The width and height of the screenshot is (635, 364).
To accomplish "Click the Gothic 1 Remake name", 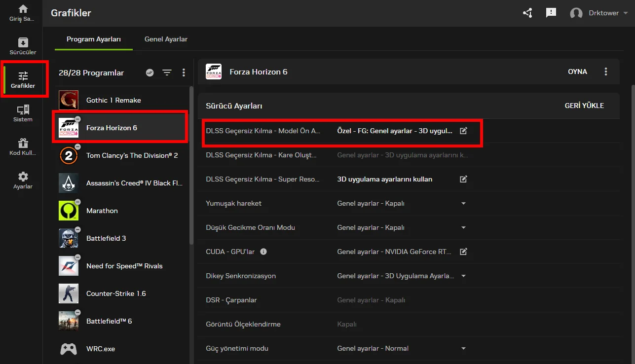I will (x=113, y=100).
